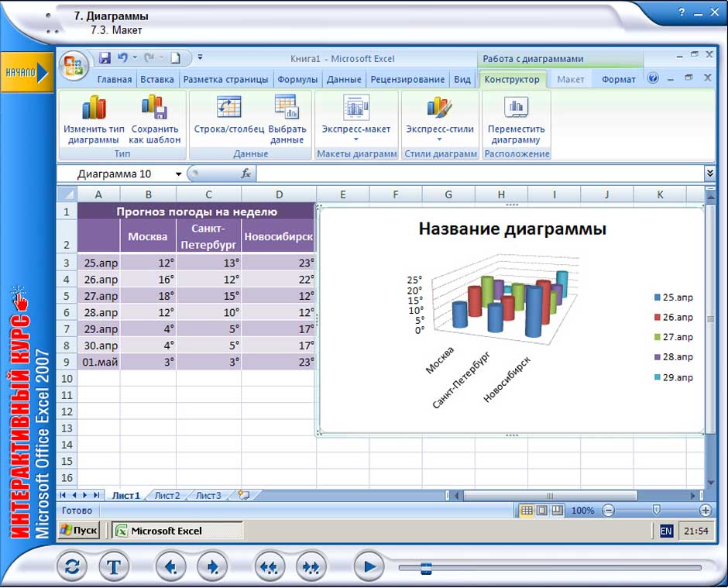
Task: Open the Макет ribbon tab
Action: click(x=571, y=79)
